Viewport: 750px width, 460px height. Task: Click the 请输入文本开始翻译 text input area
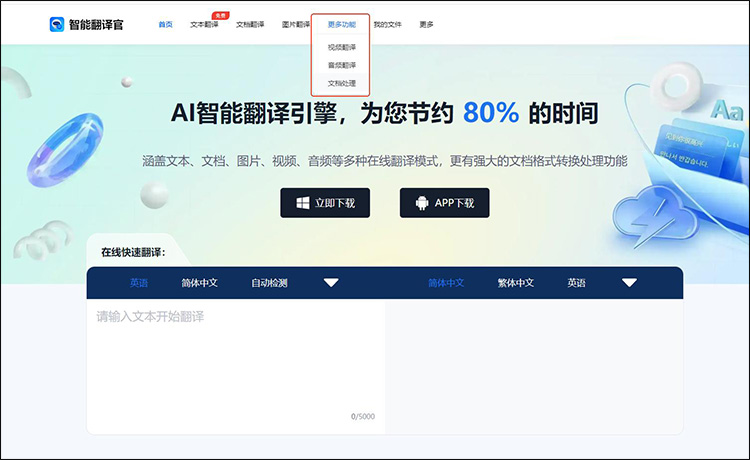[x=236, y=367]
